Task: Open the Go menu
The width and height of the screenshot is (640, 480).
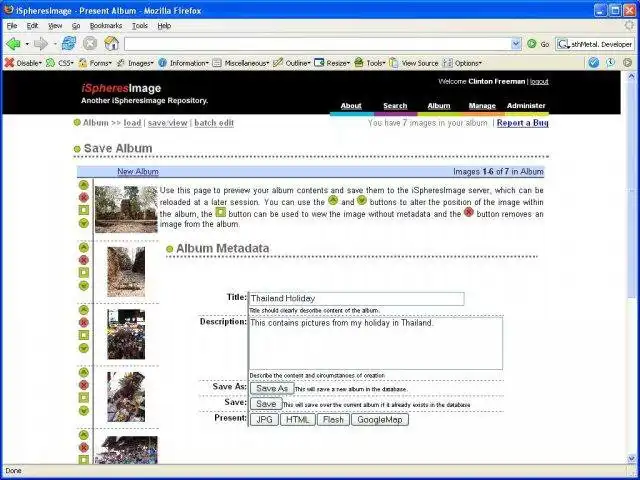Action: (76, 26)
